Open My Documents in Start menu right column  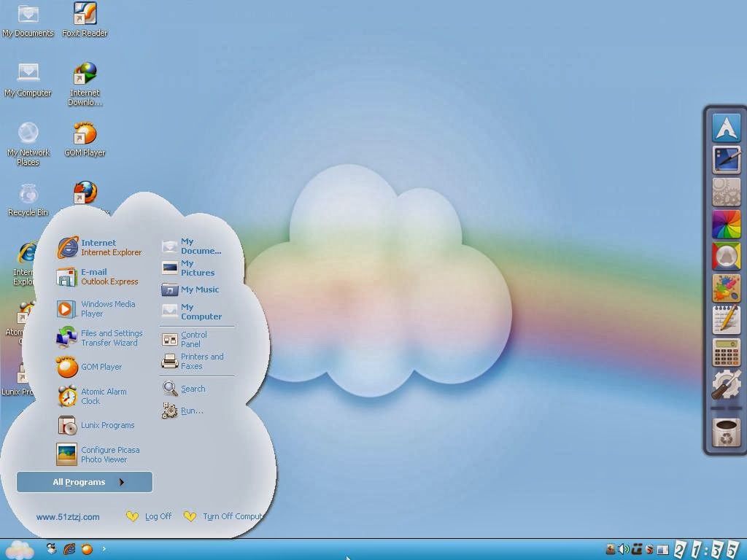(x=192, y=246)
